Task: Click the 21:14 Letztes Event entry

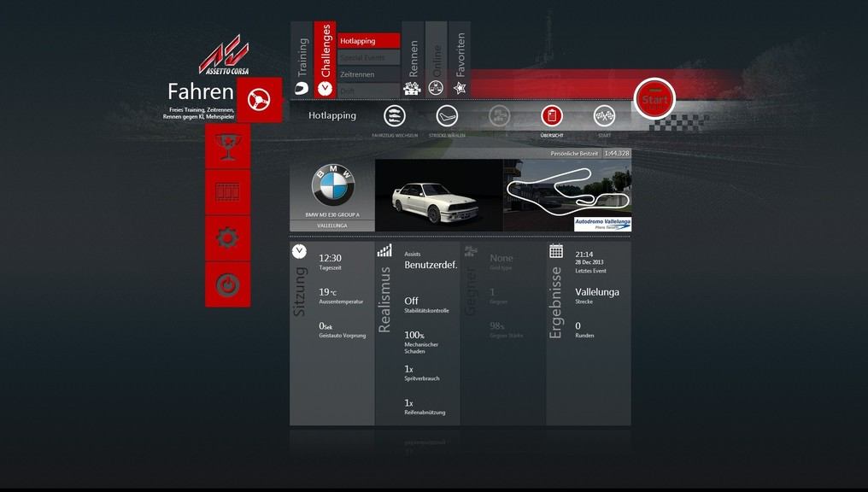Action: pyautogui.click(x=590, y=262)
